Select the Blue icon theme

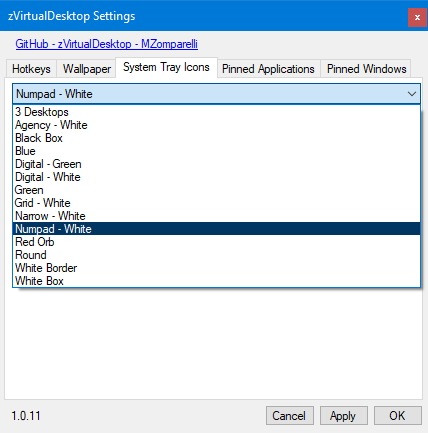click(x=216, y=151)
